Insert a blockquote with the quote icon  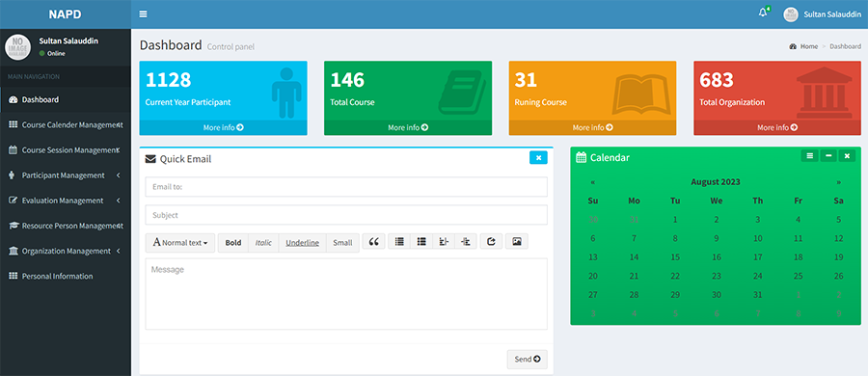point(373,241)
